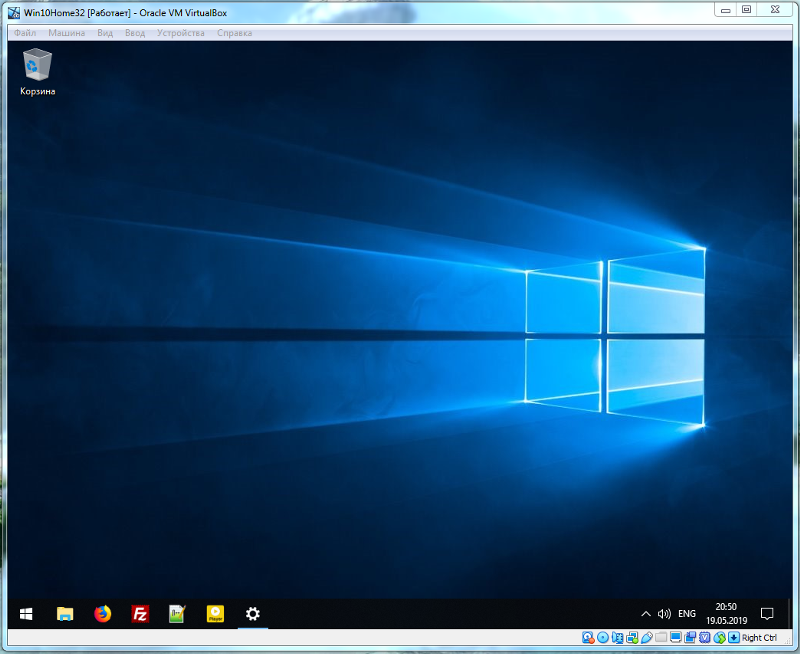Open the Вид menu

pyautogui.click(x=105, y=33)
